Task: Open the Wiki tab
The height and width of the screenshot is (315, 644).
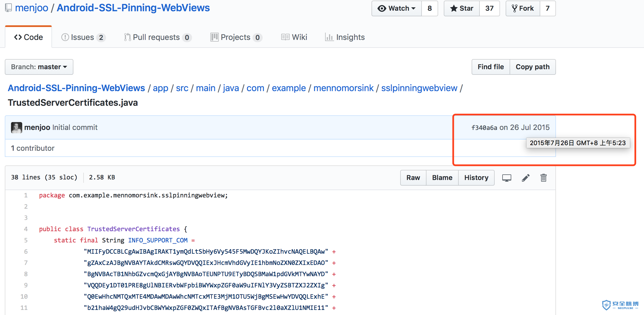Action: coord(294,37)
